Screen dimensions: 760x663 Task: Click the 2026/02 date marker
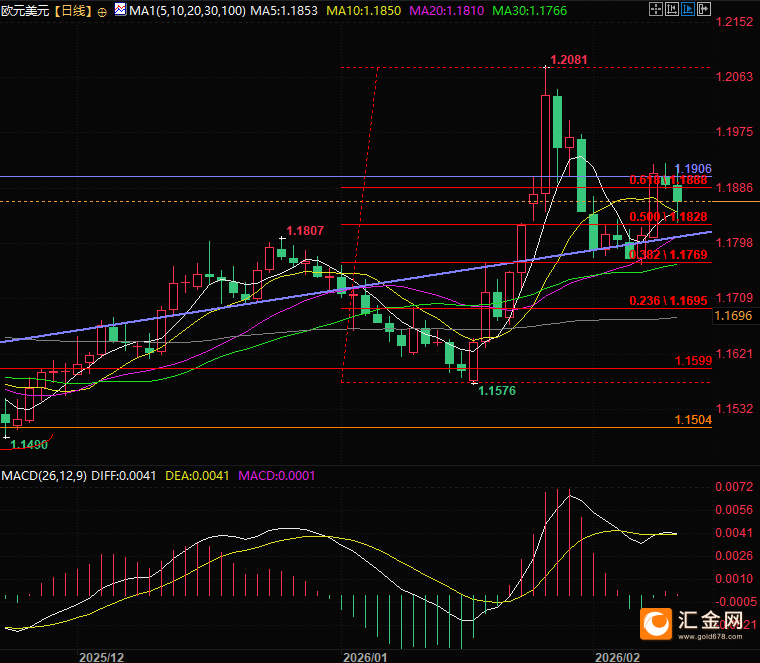[617, 657]
